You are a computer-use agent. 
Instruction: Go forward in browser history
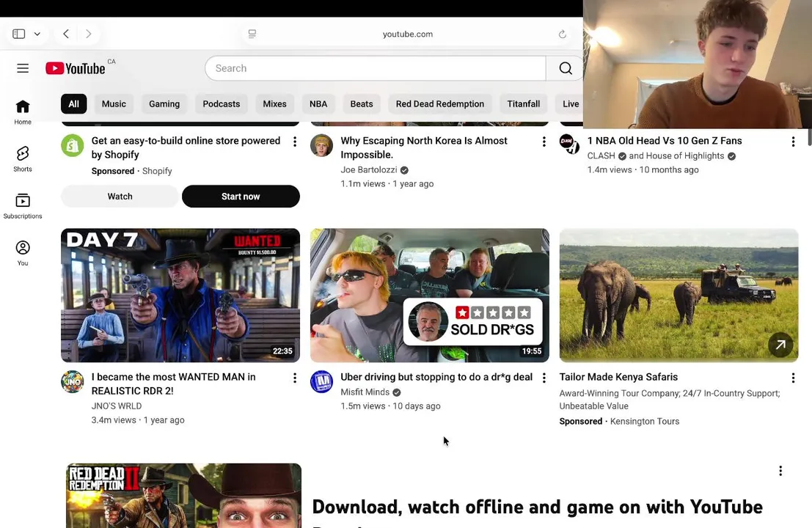[x=89, y=34]
